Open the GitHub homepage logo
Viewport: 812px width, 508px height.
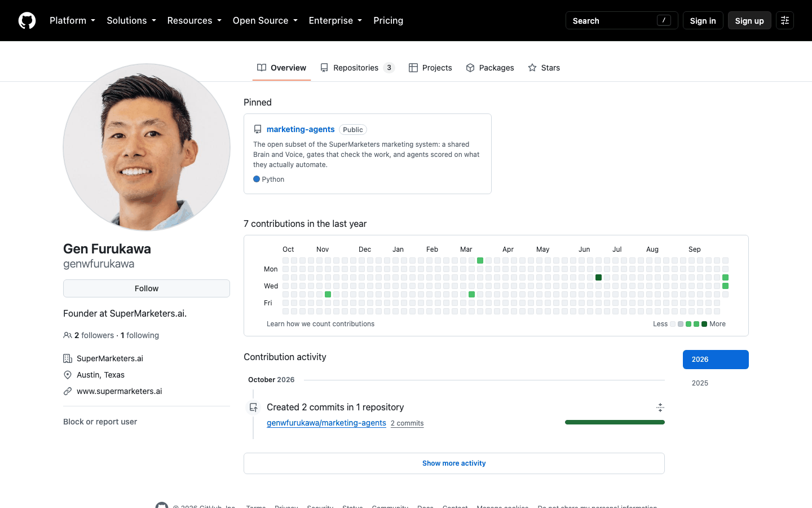click(x=27, y=20)
